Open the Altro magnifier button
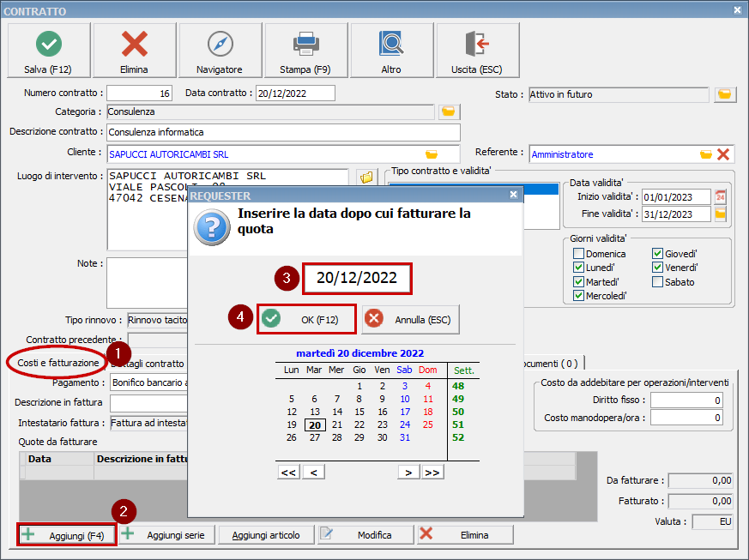Image resolution: width=749 pixels, height=560 pixels. (x=392, y=50)
